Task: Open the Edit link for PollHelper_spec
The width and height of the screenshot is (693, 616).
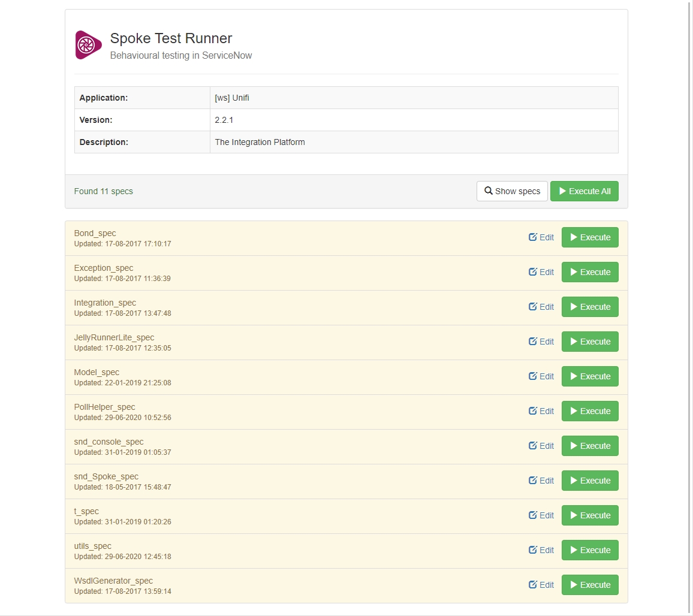Action: tap(541, 411)
